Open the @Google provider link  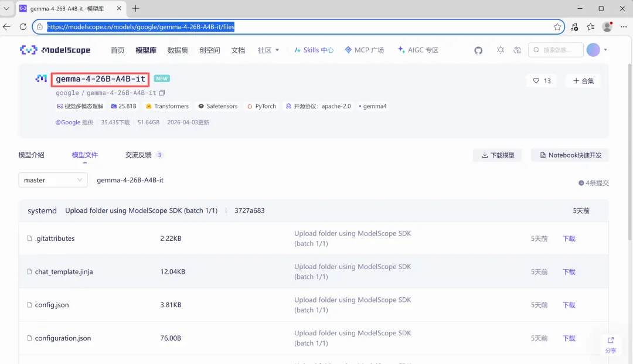pyautogui.click(x=68, y=123)
